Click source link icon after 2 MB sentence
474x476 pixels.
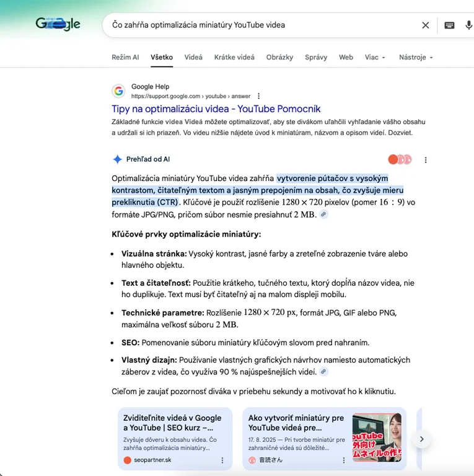pyautogui.click(x=323, y=214)
